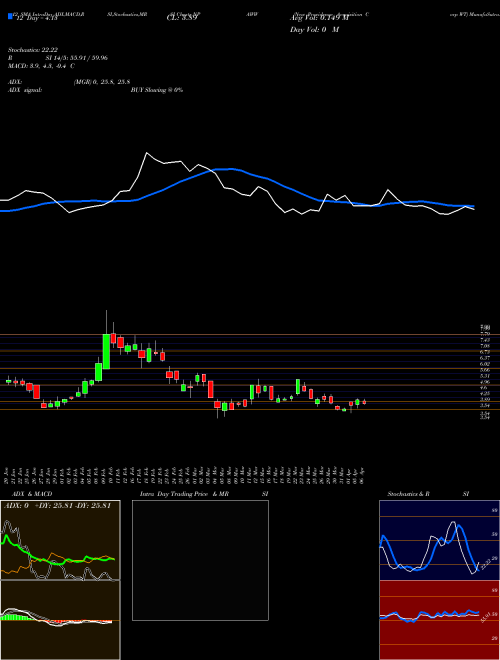Click the blue 12 Day SMA legend square
Viewport: 500px width, 660px height.
click(11, 16)
